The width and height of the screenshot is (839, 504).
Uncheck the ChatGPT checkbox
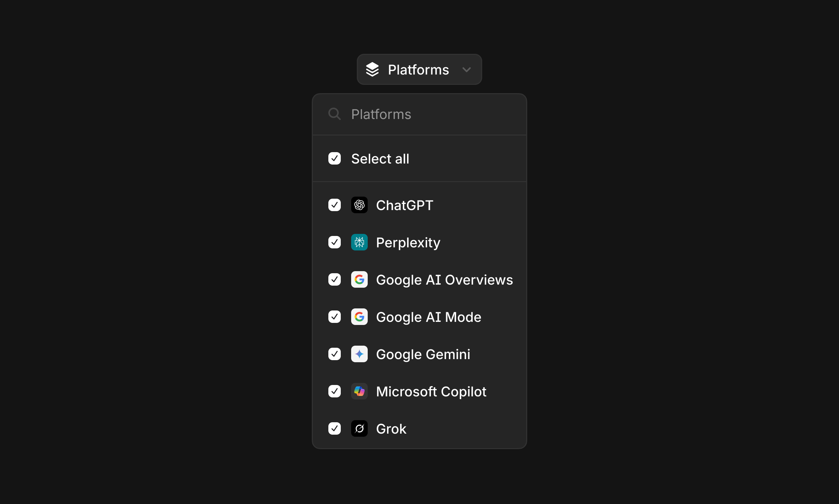(334, 205)
